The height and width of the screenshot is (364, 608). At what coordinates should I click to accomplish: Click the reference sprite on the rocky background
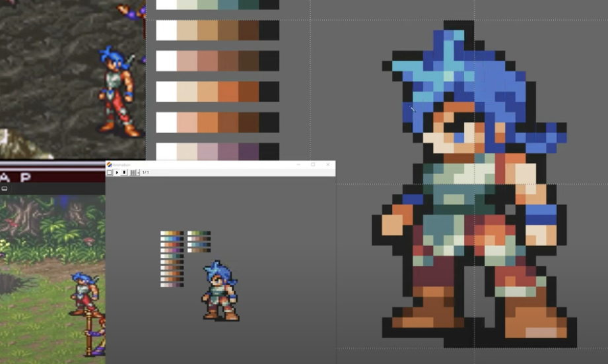118,92
